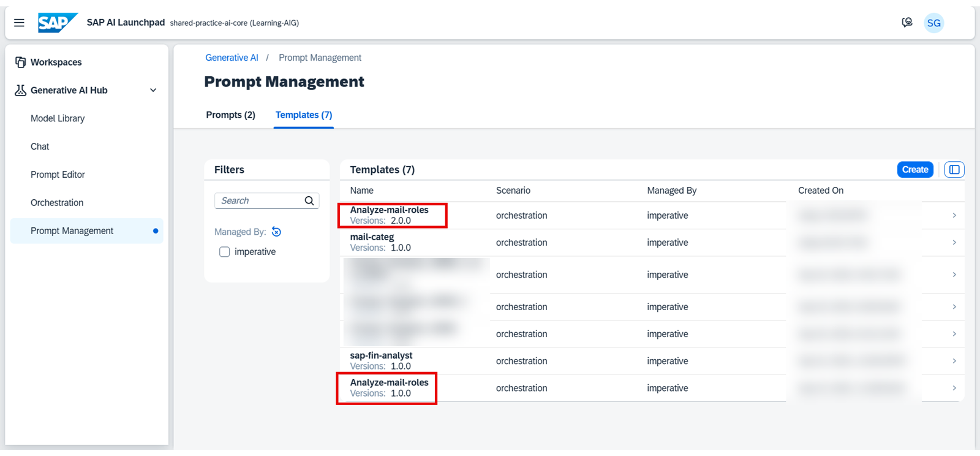Click the shared-practice-ai-core (Learning-AIG) label
The height and width of the screenshot is (456, 980).
(235, 23)
